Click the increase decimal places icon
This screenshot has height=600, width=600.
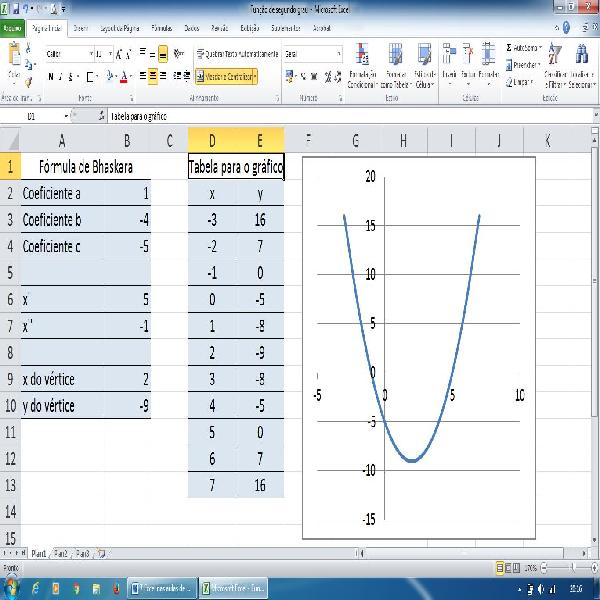[x=328, y=77]
